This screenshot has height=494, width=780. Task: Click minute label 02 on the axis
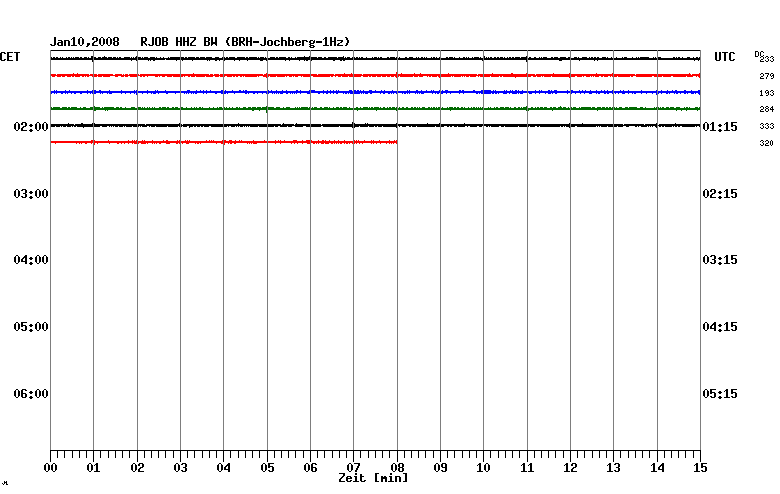[x=137, y=468]
